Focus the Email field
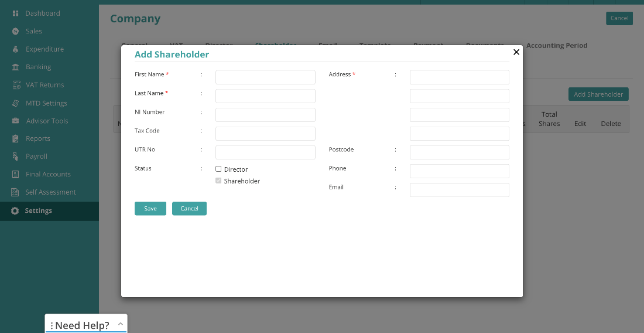 click(460, 190)
